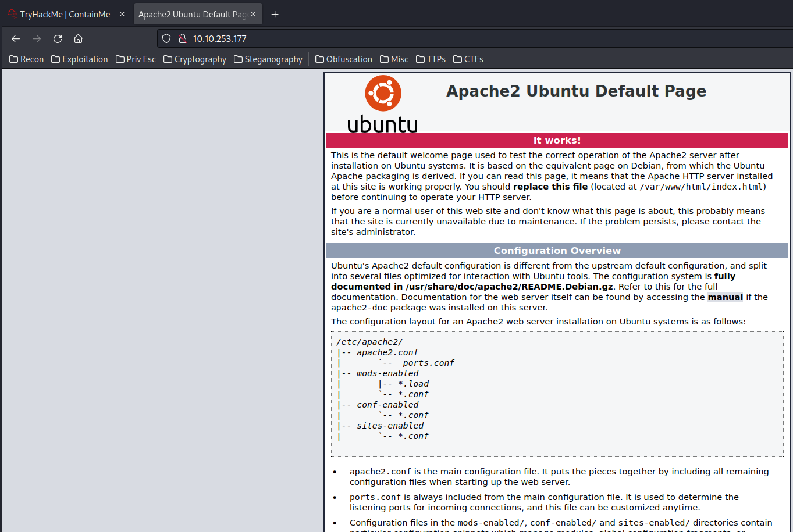Open the browser home page
This screenshot has height=532, width=793.
pos(78,39)
